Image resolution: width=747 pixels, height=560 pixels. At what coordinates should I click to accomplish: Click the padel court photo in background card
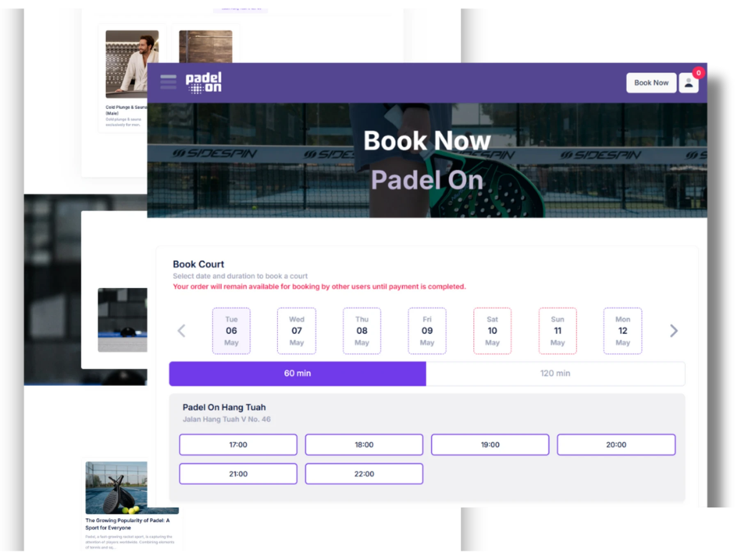click(122, 320)
